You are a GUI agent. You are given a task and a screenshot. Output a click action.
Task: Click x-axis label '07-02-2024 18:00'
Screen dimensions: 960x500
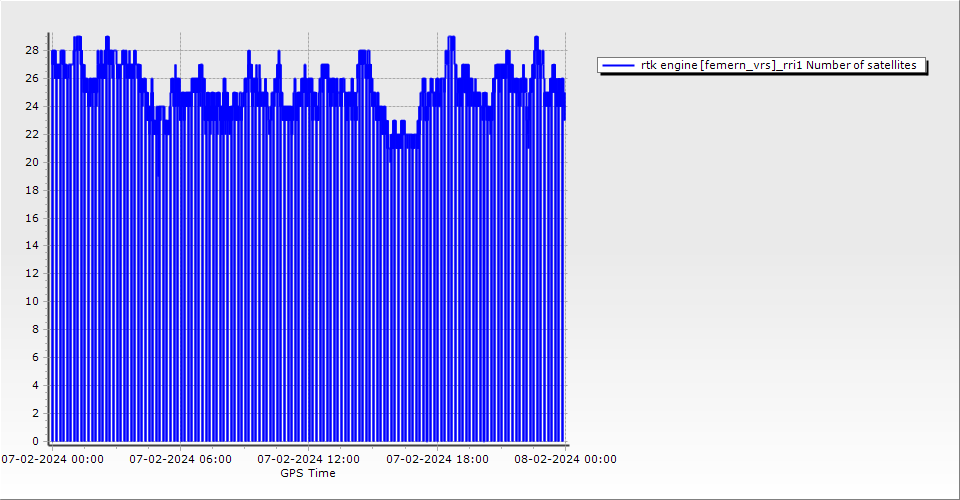click(x=438, y=460)
